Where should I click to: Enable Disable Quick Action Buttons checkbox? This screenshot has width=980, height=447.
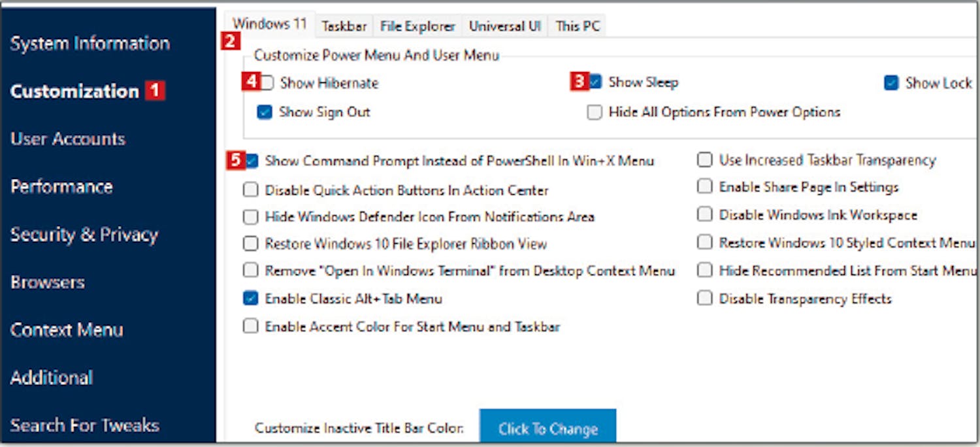pyautogui.click(x=251, y=190)
